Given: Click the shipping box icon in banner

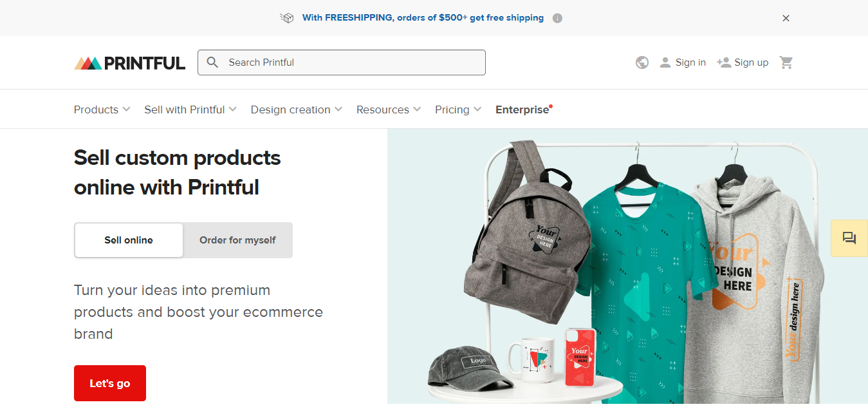Looking at the screenshot, I should coord(287,18).
